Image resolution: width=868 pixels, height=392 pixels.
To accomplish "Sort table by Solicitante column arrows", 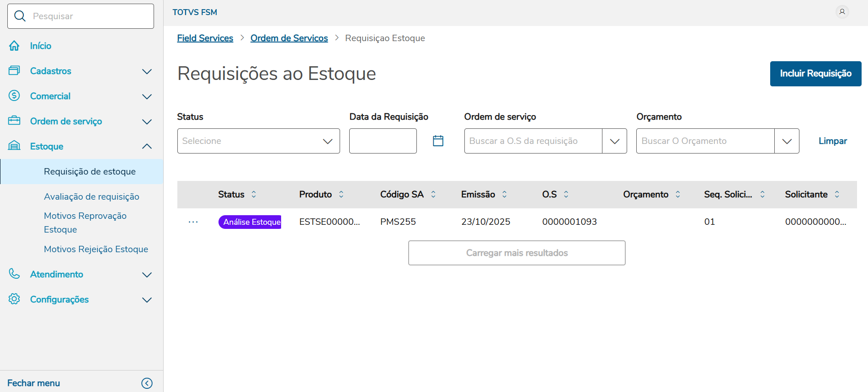I will pyautogui.click(x=837, y=194).
